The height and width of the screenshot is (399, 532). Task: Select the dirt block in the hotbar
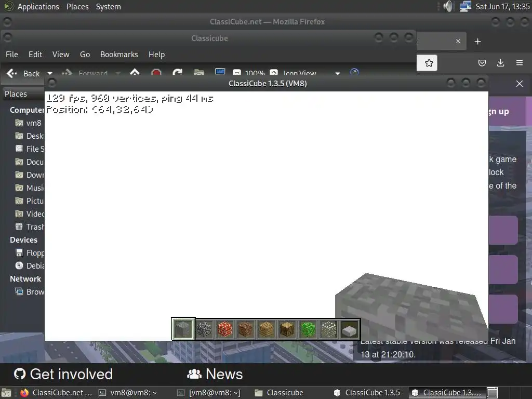pos(246,329)
